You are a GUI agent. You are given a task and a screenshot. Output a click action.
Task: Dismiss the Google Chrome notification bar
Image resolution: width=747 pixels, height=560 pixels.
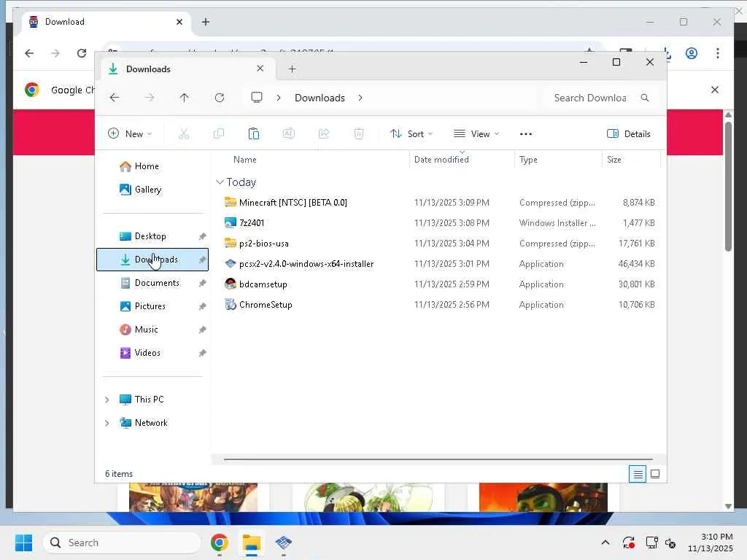pyautogui.click(x=715, y=90)
